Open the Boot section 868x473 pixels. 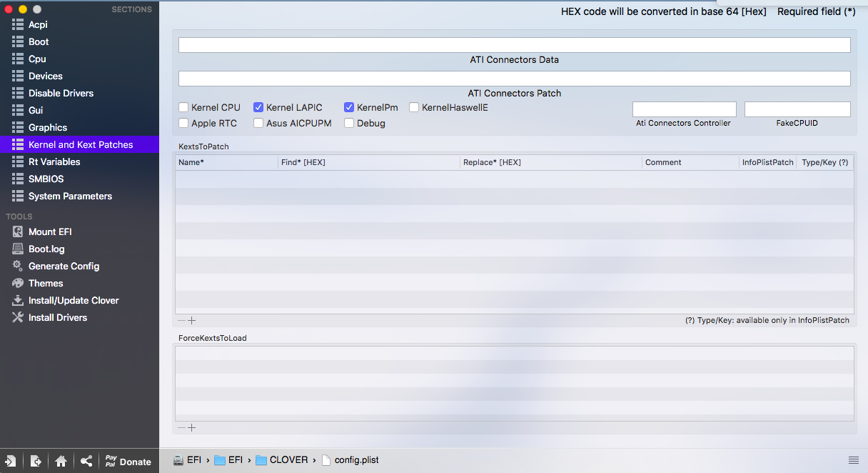coord(79,41)
